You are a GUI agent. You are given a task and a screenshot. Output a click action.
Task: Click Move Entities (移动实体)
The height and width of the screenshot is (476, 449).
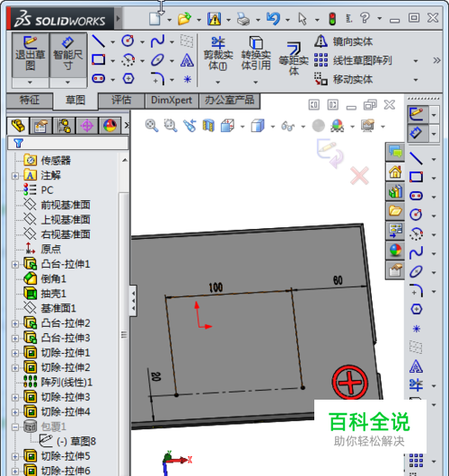[x=343, y=79]
